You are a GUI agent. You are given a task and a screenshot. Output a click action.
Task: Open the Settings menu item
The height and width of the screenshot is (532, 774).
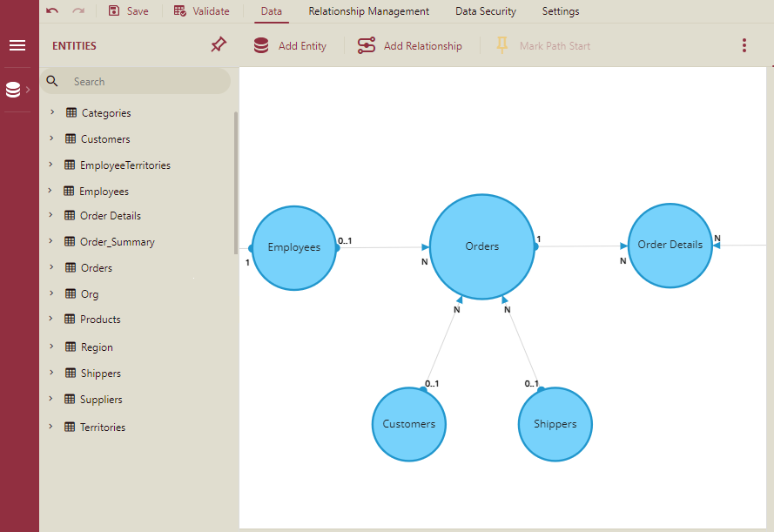coord(560,11)
